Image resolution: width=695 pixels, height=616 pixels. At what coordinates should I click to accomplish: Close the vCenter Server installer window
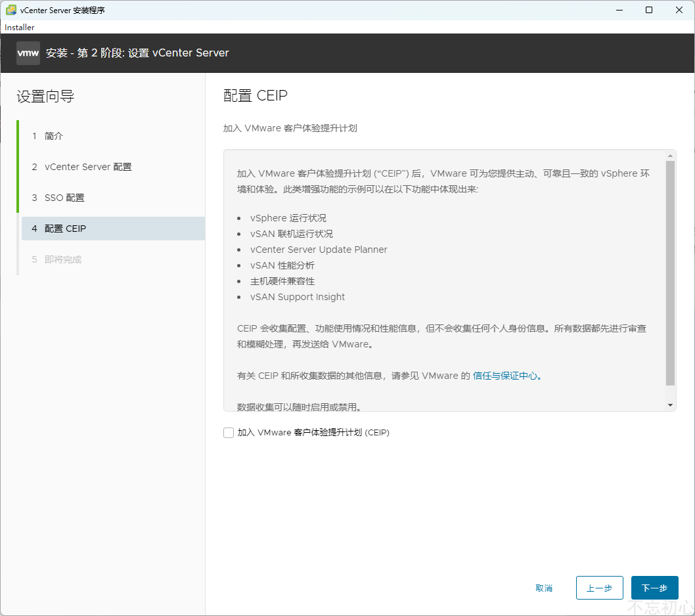pos(679,10)
